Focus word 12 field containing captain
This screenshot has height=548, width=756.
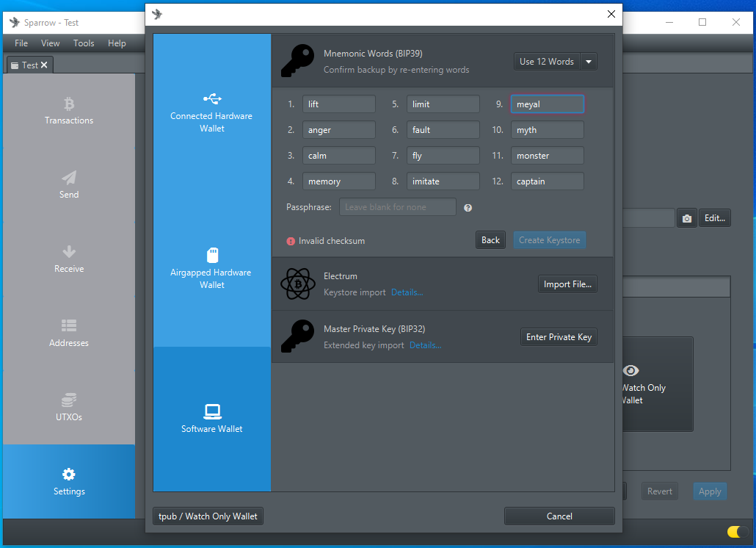(x=548, y=181)
